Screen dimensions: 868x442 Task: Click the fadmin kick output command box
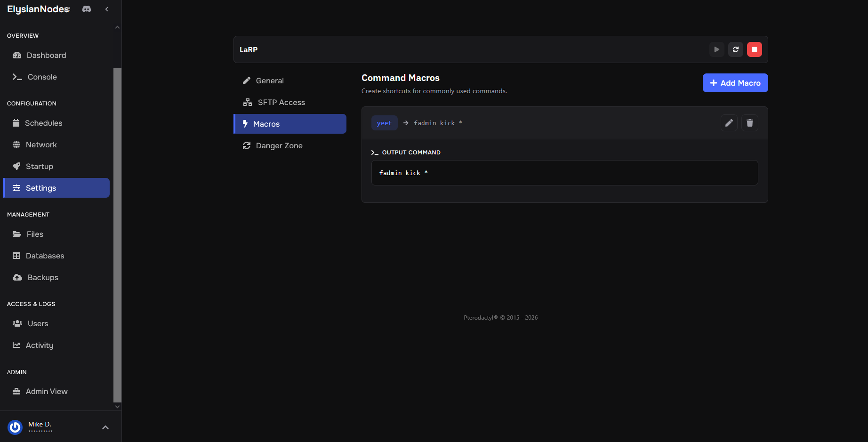click(x=564, y=173)
